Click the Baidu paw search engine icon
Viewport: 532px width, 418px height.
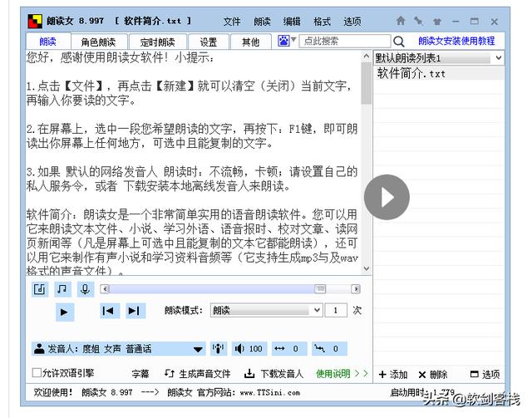click(x=283, y=41)
